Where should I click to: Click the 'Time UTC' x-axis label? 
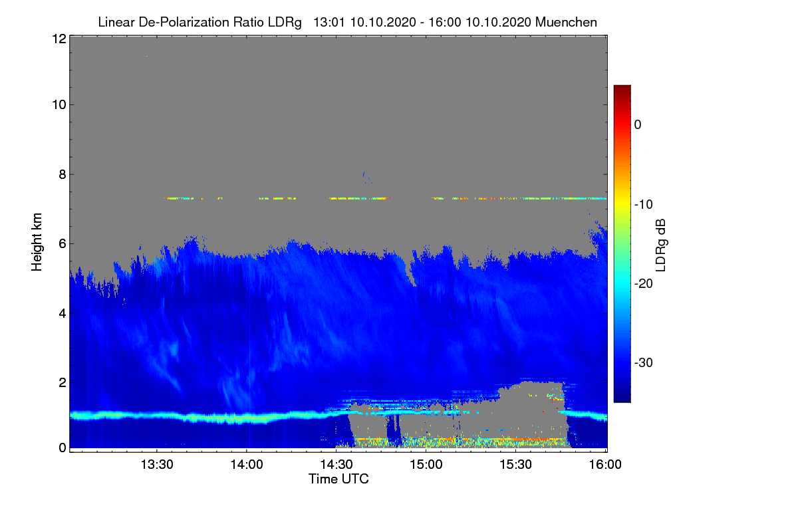[x=338, y=479]
